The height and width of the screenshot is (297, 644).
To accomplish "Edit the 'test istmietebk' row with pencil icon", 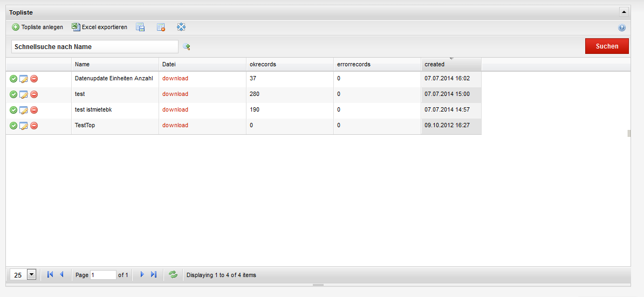I will [x=24, y=110].
